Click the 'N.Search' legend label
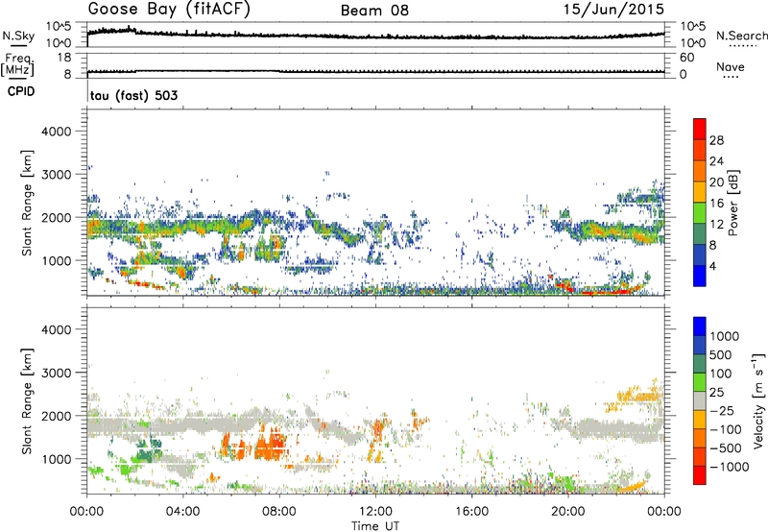Viewport: 768px width, 532px height. click(x=741, y=36)
